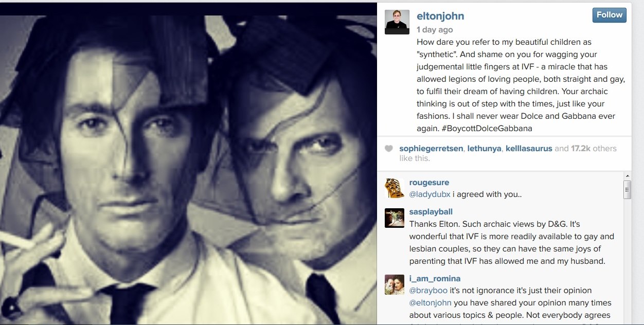This screenshot has height=325, width=644.
Task: Open the @brayboo mention
Action: pyautogui.click(x=428, y=291)
